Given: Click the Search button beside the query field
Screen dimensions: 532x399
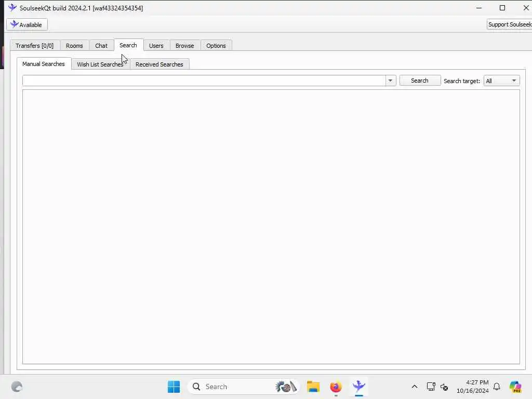Looking at the screenshot, I should pyautogui.click(x=420, y=81).
